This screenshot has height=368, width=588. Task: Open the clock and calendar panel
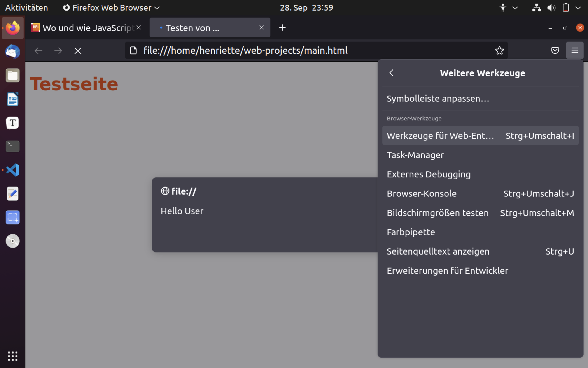pos(306,8)
